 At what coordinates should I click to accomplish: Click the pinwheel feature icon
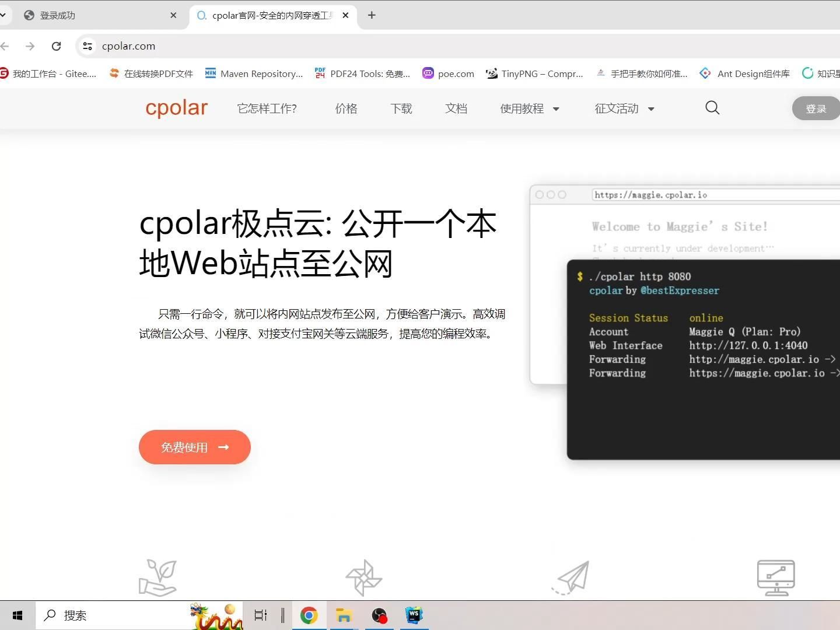(364, 577)
